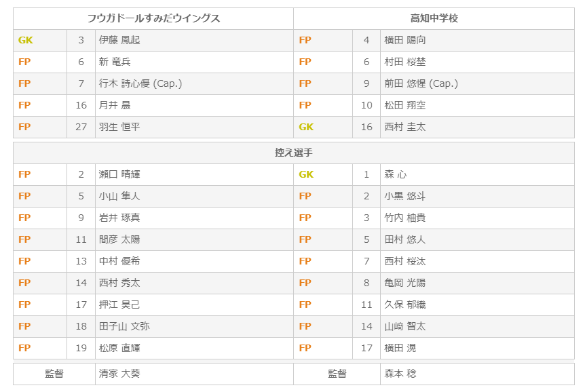Click the フウガドールすみだウイングス team header
This screenshot has height=392, width=583.
tap(153, 18)
